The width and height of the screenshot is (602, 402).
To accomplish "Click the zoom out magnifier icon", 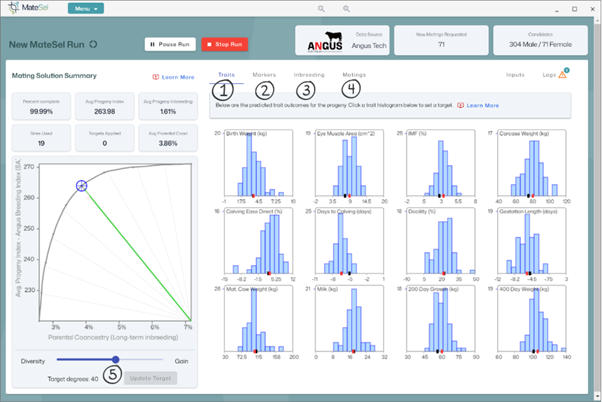I will (x=321, y=8).
